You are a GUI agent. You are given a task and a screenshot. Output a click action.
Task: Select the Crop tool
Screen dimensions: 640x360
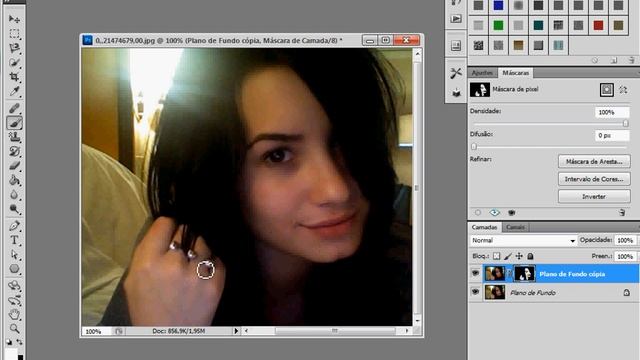[x=14, y=77]
